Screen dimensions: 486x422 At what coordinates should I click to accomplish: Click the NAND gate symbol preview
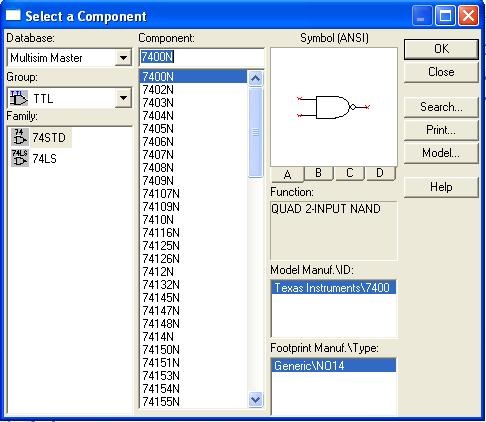[333, 107]
